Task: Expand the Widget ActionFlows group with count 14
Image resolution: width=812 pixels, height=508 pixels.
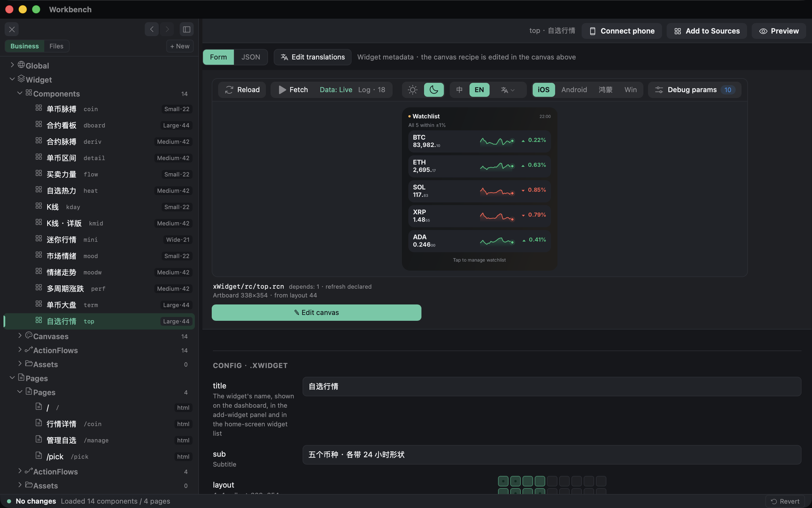Action: (20, 350)
